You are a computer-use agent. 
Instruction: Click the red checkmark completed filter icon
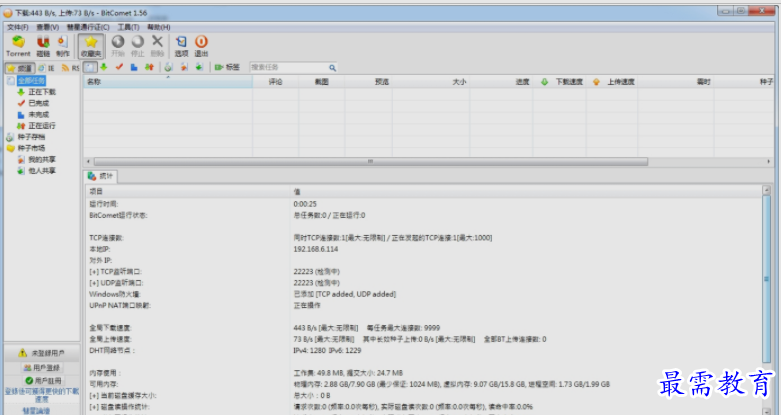tap(119, 67)
